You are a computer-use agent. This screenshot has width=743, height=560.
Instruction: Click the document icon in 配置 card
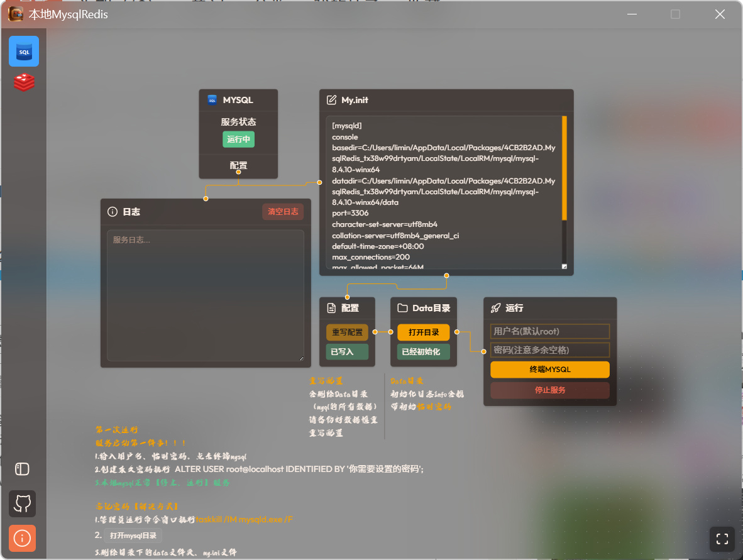pyautogui.click(x=332, y=308)
